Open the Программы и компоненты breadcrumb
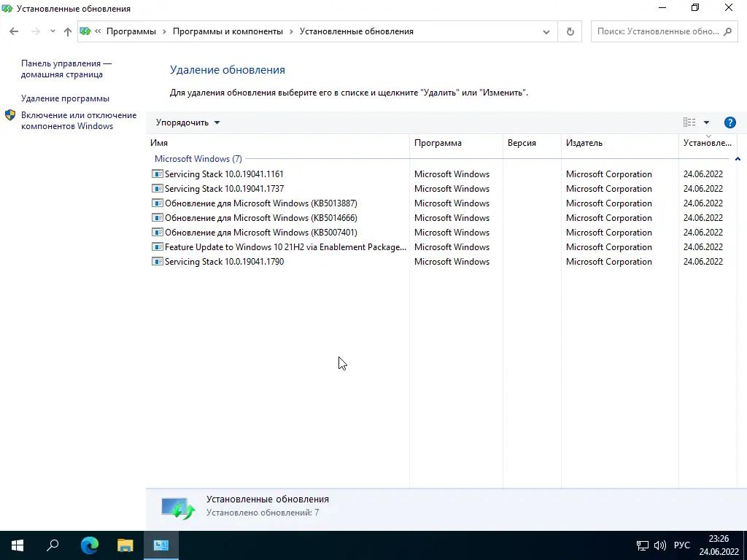747x560 pixels. click(228, 31)
